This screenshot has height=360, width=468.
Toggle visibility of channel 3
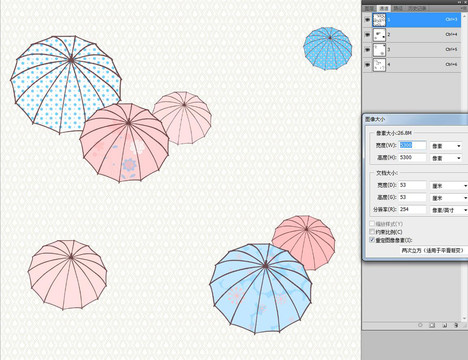pos(367,50)
